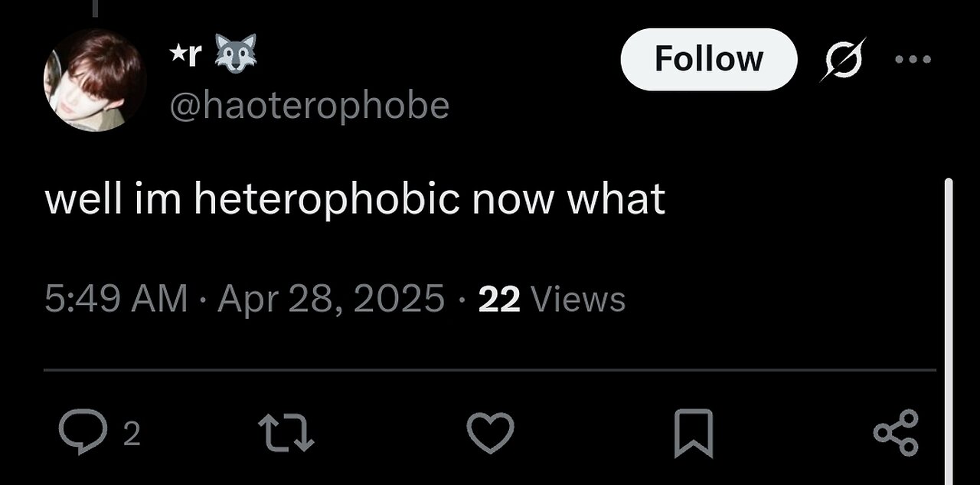Viewport: 980px width, 485px height.
Task: Open the Grok slashed-circle icon
Action: (844, 59)
